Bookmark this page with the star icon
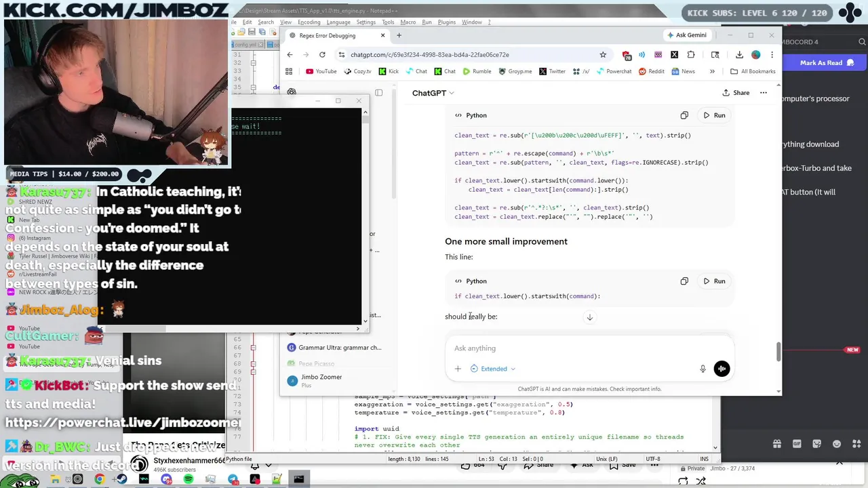The image size is (868, 488). click(x=603, y=55)
